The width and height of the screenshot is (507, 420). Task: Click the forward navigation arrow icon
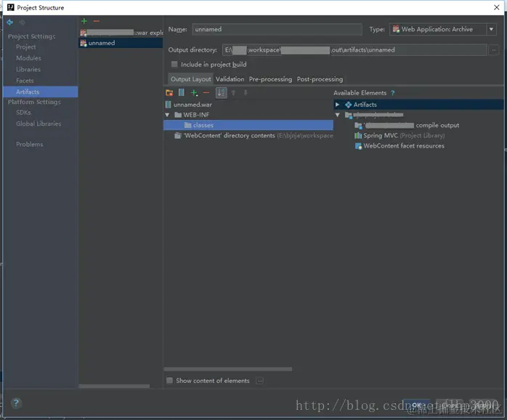pyautogui.click(x=22, y=22)
